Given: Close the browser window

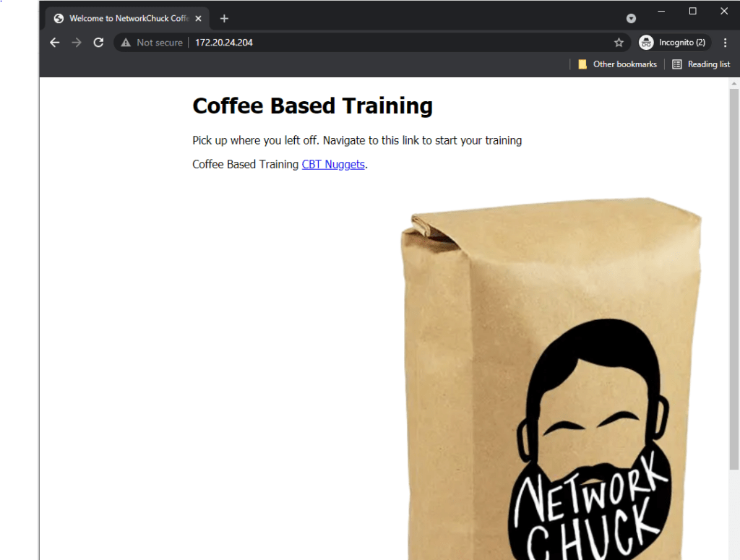Looking at the screenshot, I should pos(724,11).
